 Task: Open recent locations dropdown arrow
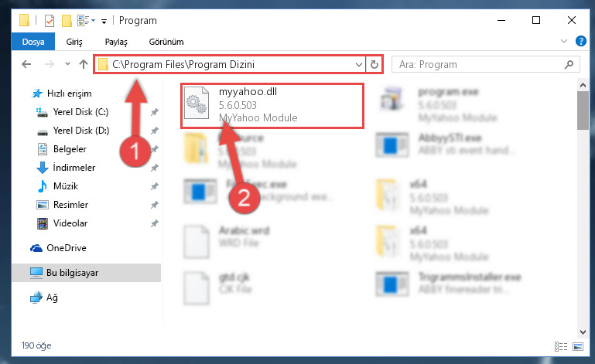[x=67, y=63]
